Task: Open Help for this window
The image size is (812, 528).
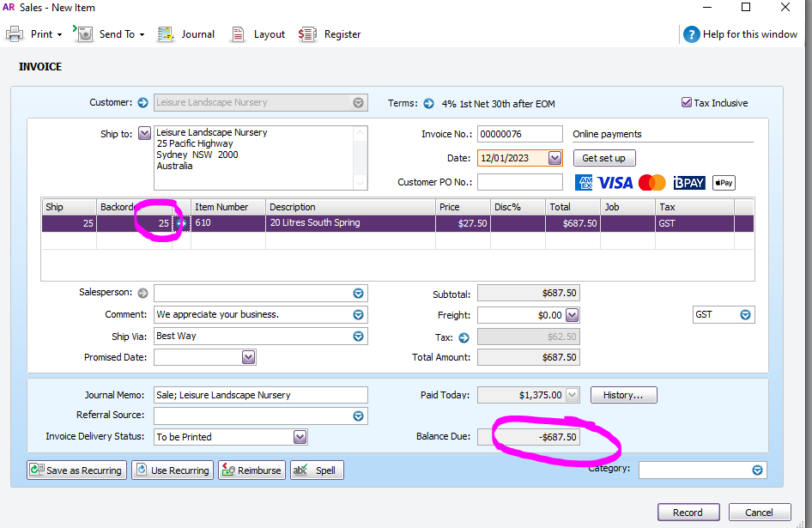Action: point(740,34)
